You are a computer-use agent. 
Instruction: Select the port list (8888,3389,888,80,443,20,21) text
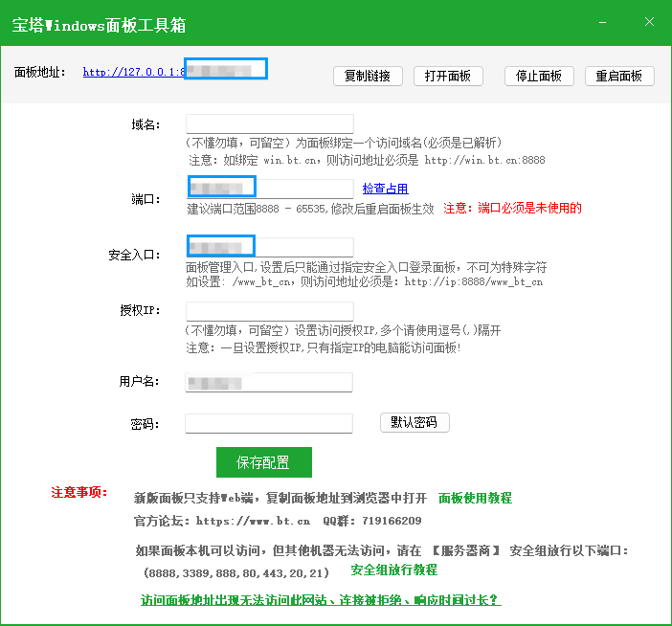pos(236,572)
